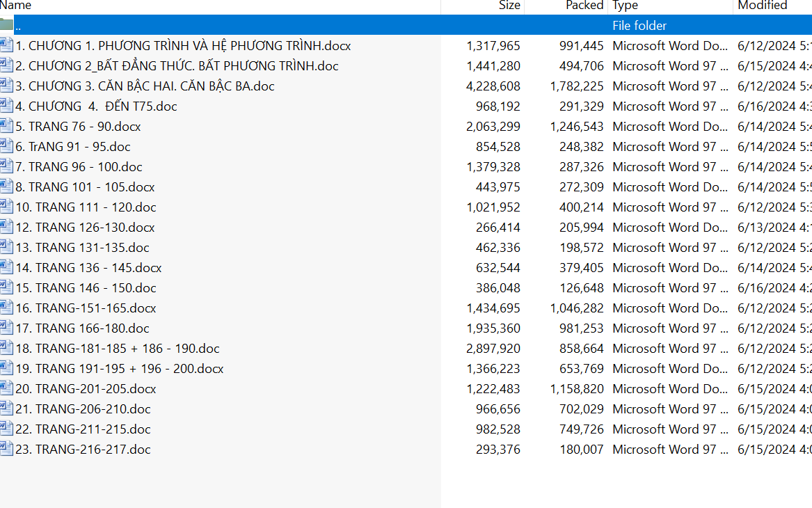Click the parent folder icon

(x=6, y=26)
